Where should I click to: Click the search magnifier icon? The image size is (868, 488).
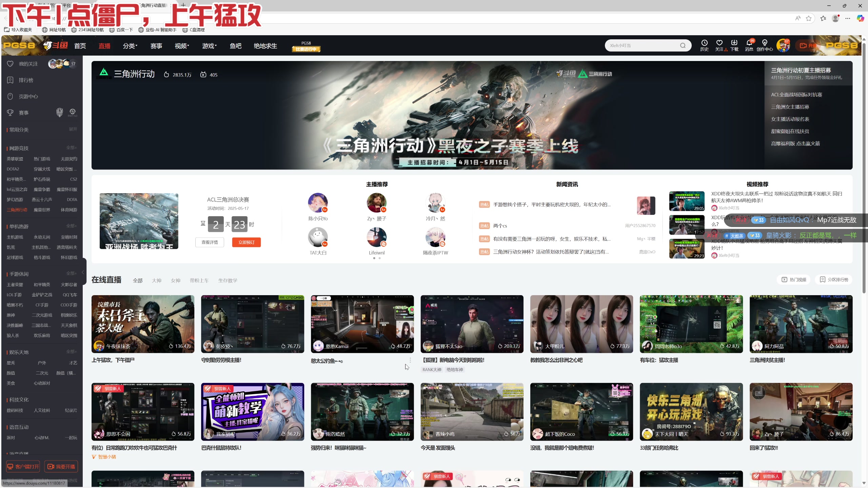coord(683,45)
